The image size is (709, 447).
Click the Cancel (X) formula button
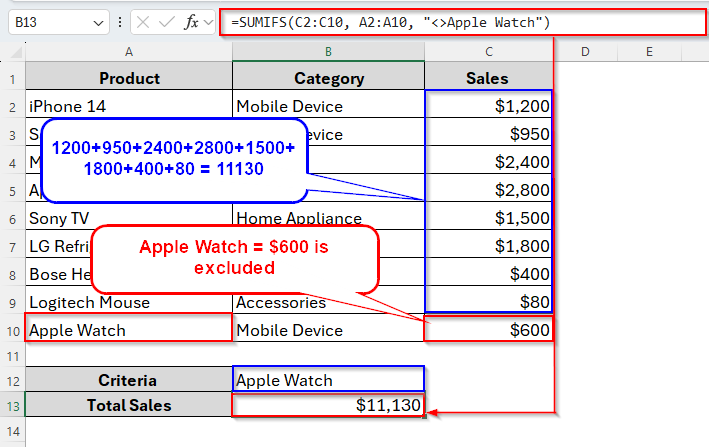click(x=143, y=22)
